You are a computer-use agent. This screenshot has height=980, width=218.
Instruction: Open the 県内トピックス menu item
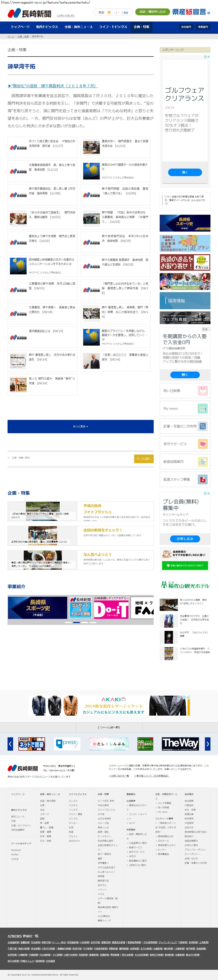pyautogui.click(x=47, y=27)
